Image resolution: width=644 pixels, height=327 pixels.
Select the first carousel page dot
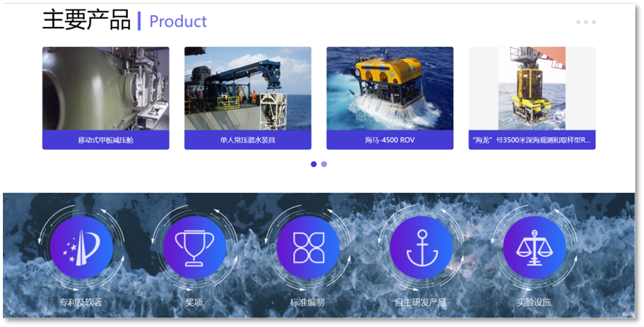(x=314, y=164)
